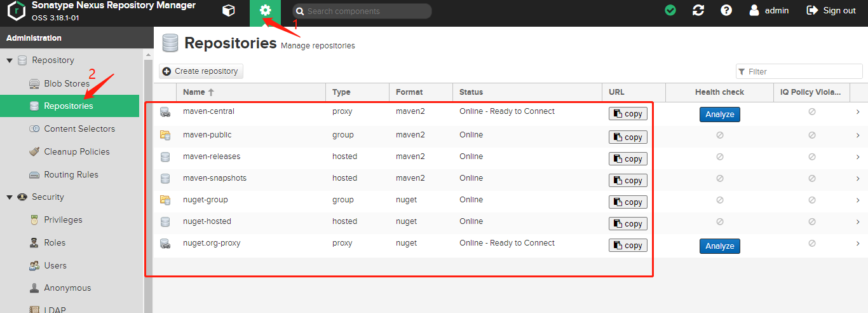Viewport: 868px width, 313px height.
Task: Copy the URL of nuget-hosted
Action: [x=628, y=223]
